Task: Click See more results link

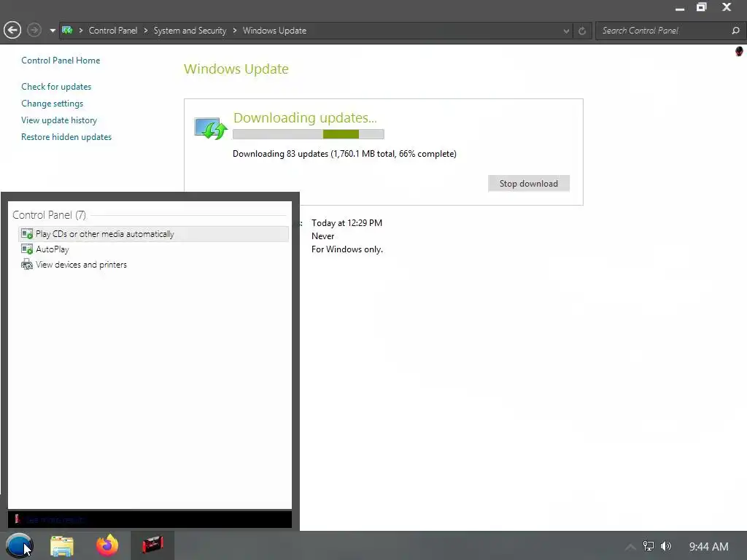Action: click(54, 519)
